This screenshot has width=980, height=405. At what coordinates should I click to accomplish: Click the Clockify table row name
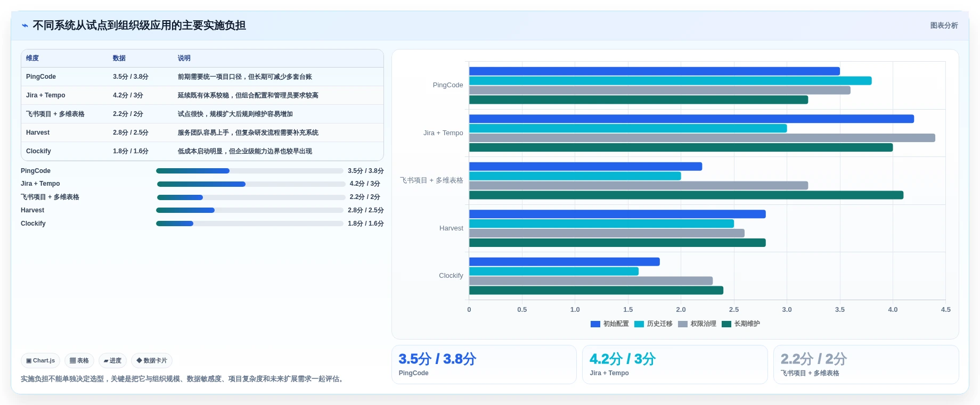click(x=38, y=151)
